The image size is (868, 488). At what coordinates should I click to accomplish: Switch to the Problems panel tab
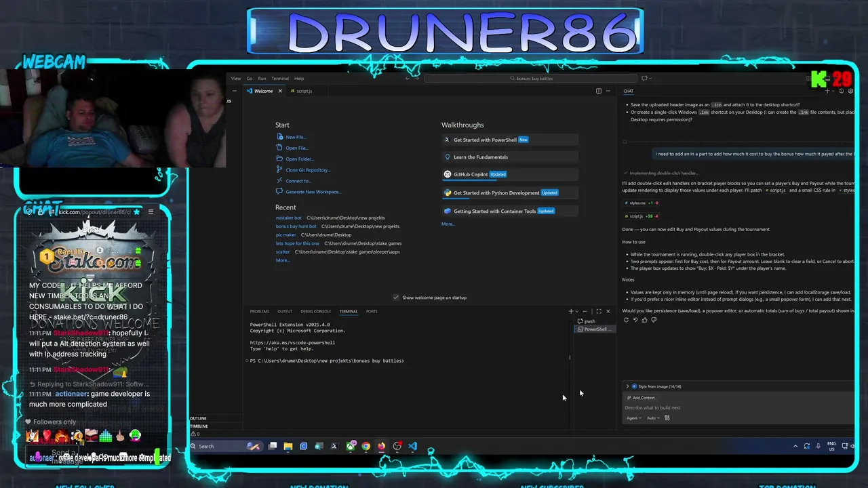click(x=259, y=311)
